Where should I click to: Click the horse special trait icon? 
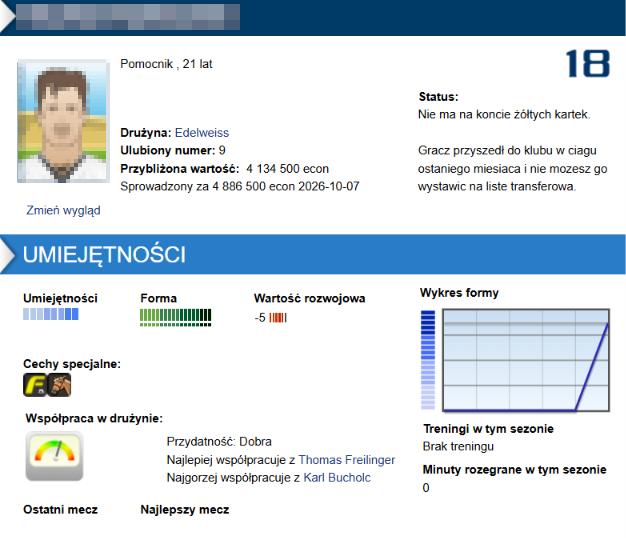(59, 385)
